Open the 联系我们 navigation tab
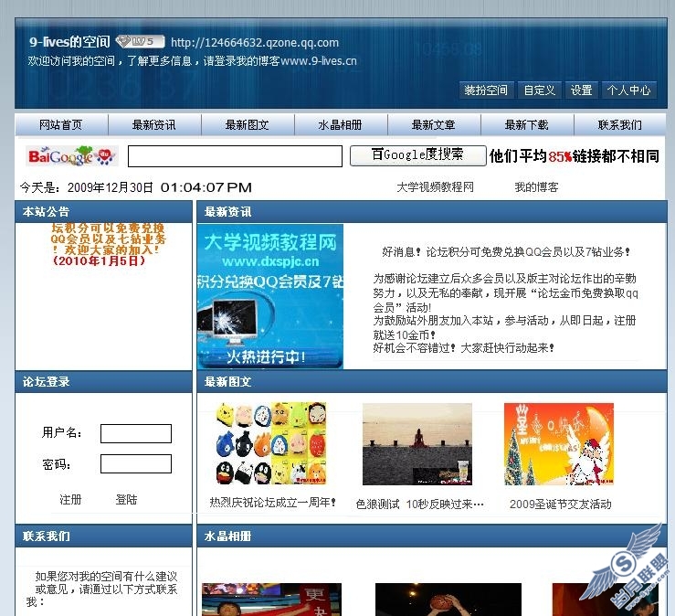675x616 pixels. pos(619,125)
